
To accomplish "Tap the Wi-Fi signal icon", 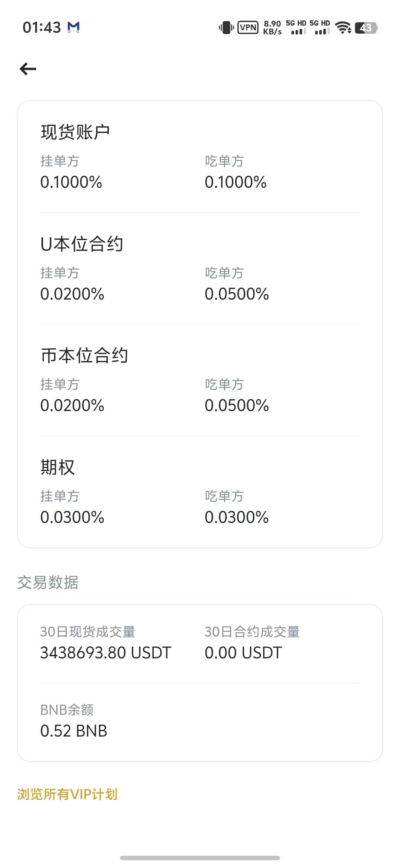I will 343,28.
